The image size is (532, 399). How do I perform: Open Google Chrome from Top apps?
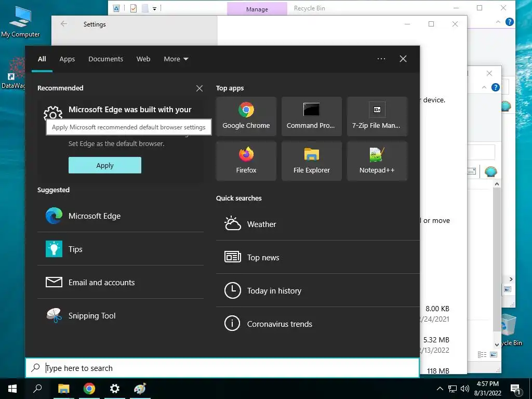[246, 116]
